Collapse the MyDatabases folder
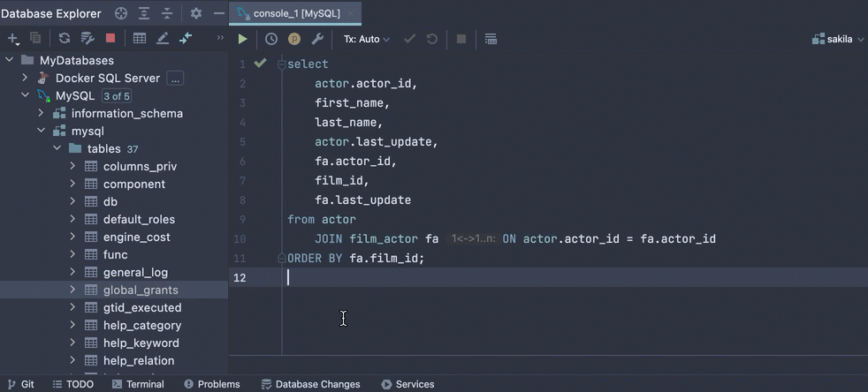 click(10, 60)
